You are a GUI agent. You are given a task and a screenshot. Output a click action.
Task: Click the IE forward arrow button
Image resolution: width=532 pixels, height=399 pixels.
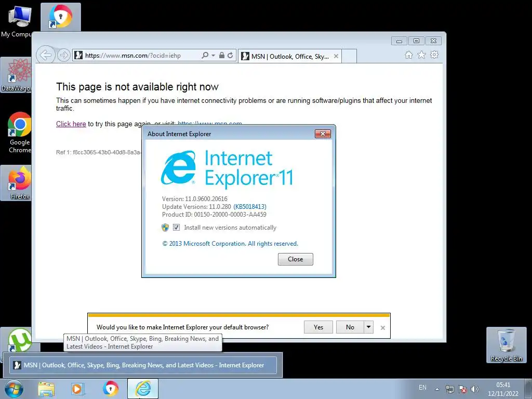[64, 55]
